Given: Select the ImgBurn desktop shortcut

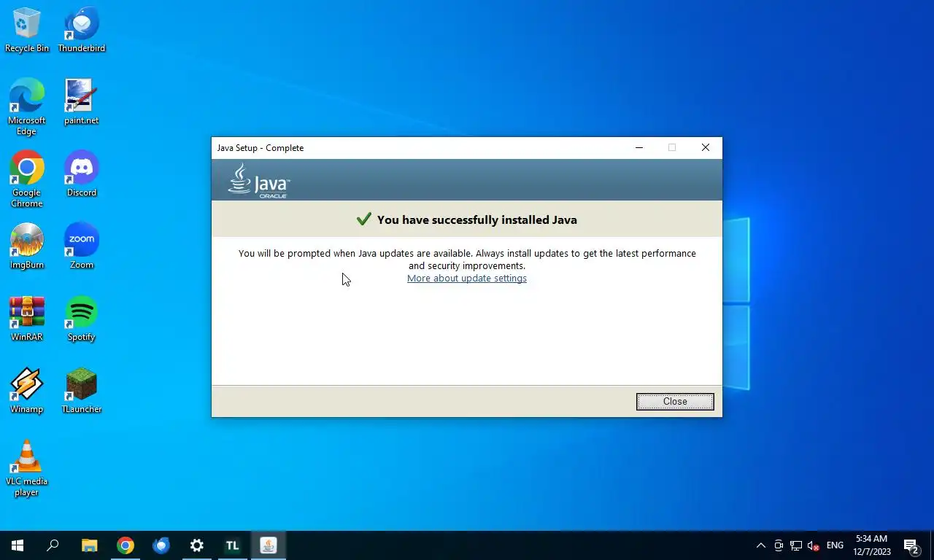Looking at the screenshot, I should pos(27,246).
